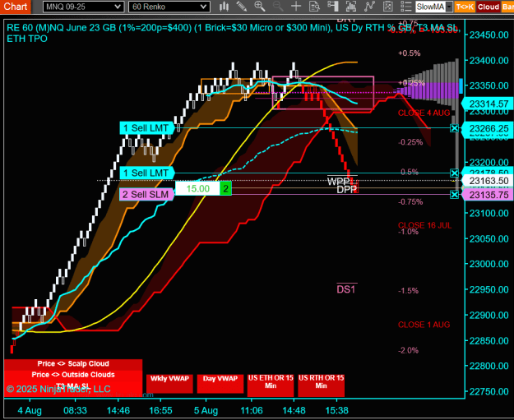Click the CLOSE 4 AUG label
Viewport: 514px width, 420px height.
[424, 113]
